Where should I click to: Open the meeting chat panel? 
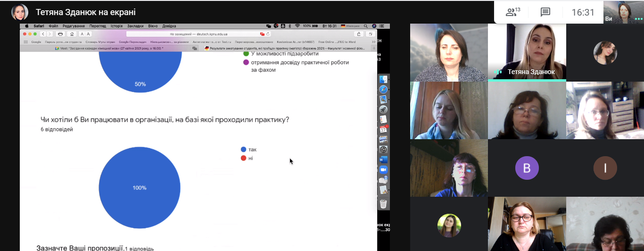tap(545, 12)
